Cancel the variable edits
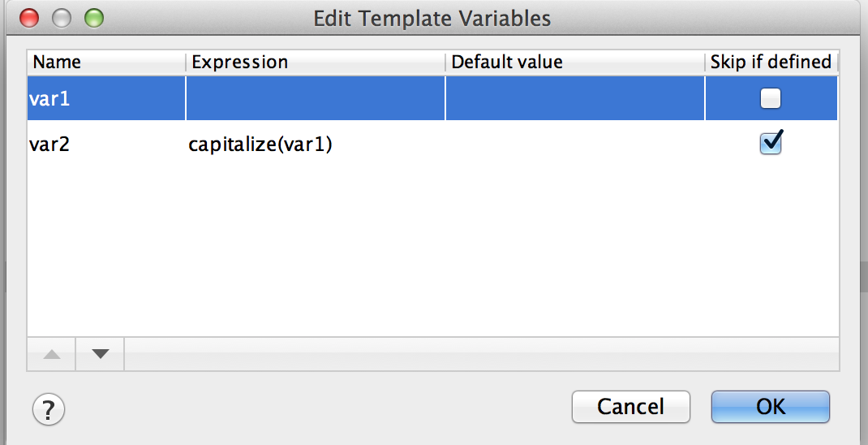The image size is (868, 445). pyautogui.click(x=630, y=407)
